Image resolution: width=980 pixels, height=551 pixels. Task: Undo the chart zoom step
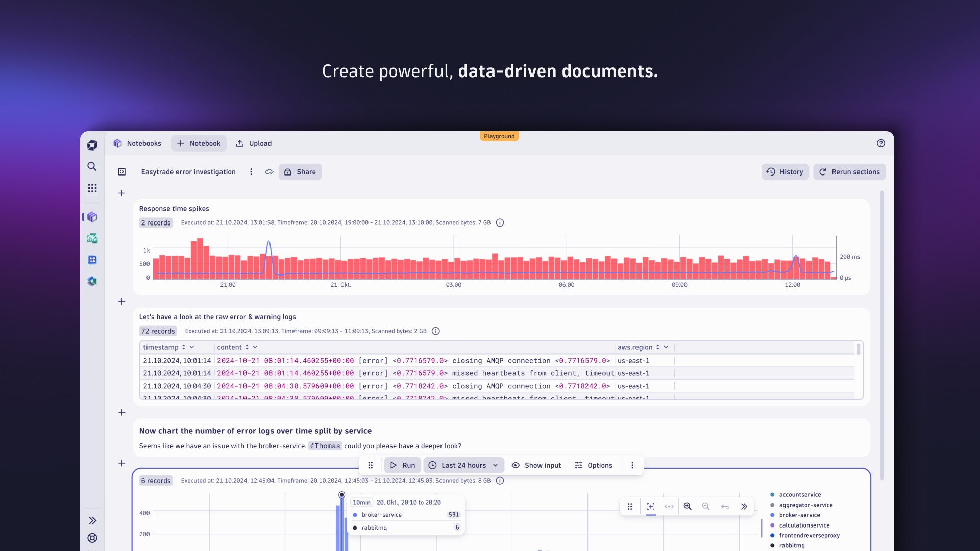tap(725, 507)
